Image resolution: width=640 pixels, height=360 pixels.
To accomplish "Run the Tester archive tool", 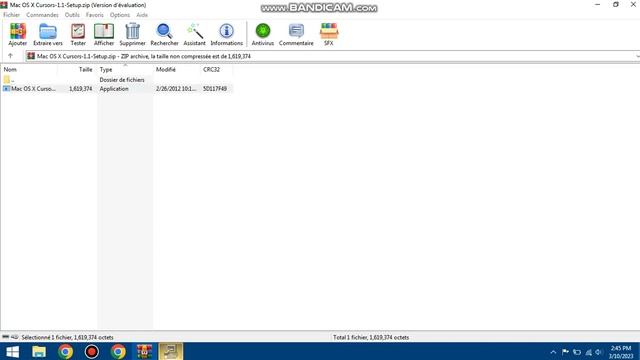I will 78,34.
